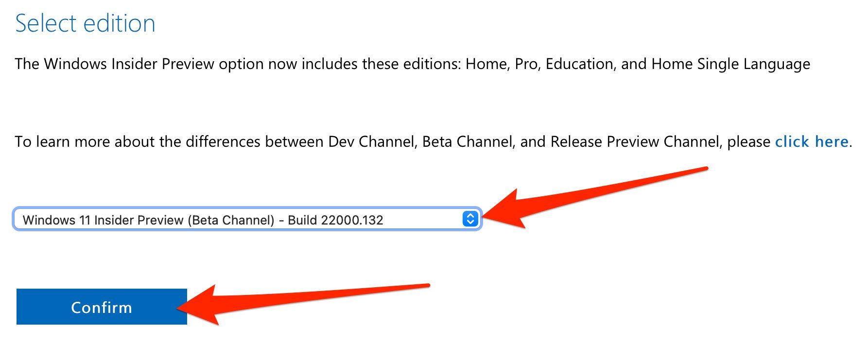Click the word 'Pro' in the editions list

pos(527,64)
